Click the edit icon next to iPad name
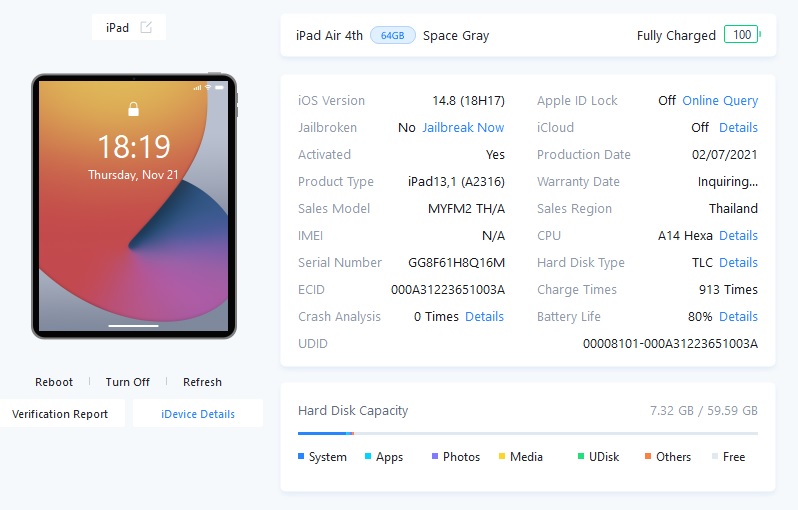The height and width of the screenshot is (510, 798). pyautogui.click(x=146, y=27)
